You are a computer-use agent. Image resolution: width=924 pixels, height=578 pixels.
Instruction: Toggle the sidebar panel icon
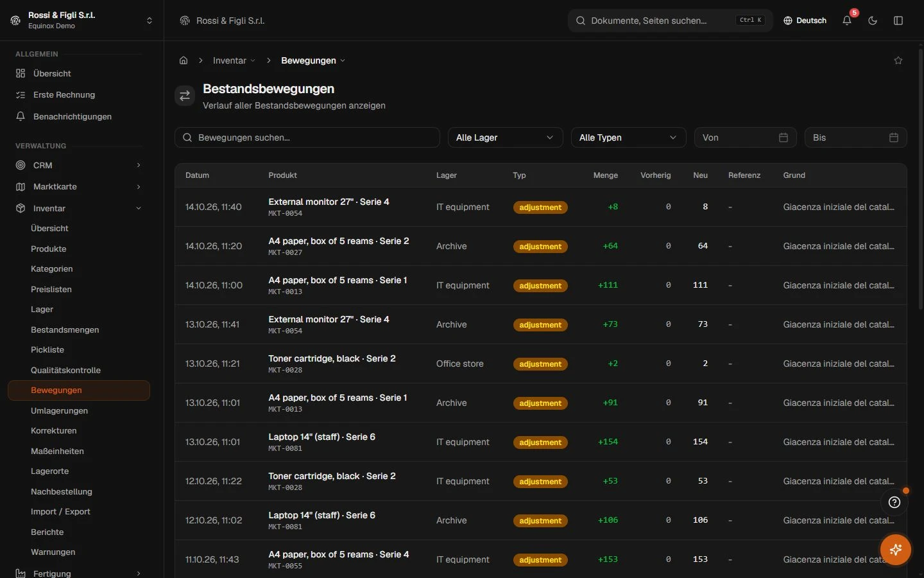tap(898, 21)
